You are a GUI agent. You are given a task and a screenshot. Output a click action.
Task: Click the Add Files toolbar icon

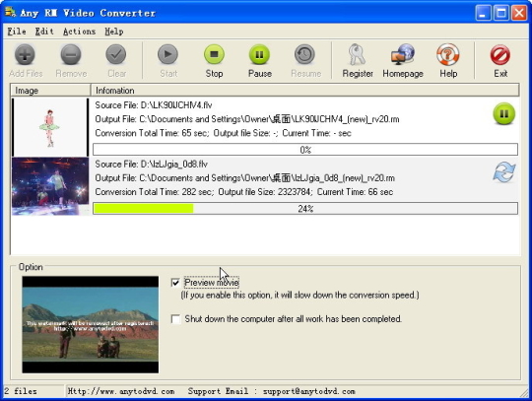tap(25, 54)
